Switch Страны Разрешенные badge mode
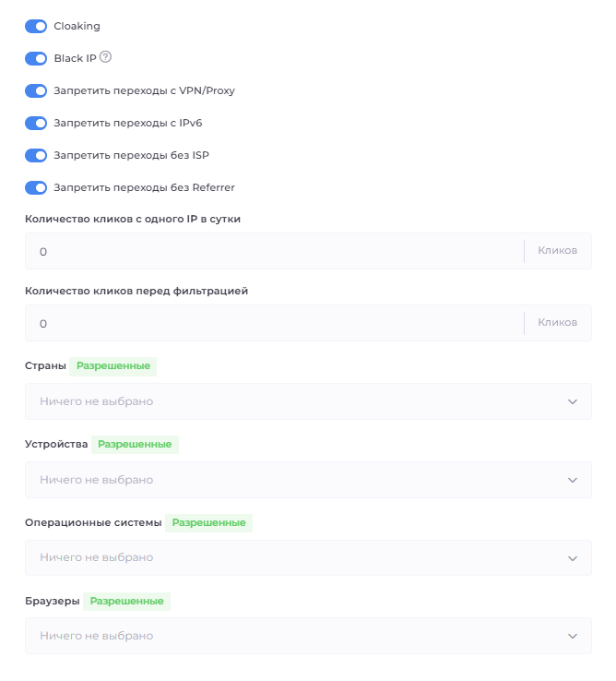The image size is (616, 681). point(113,366)
